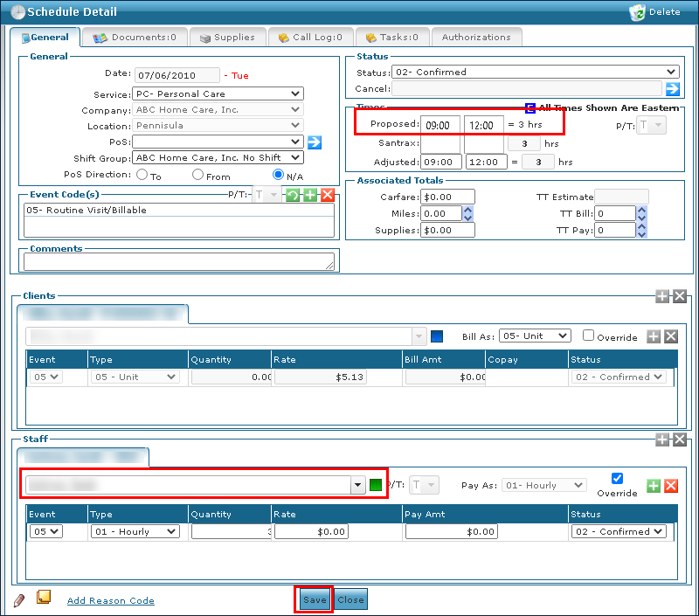The width and height of the screenshot is (699, 616).
Task: Click the blue arrow beside Cancel field
Action: pos(672,88)
